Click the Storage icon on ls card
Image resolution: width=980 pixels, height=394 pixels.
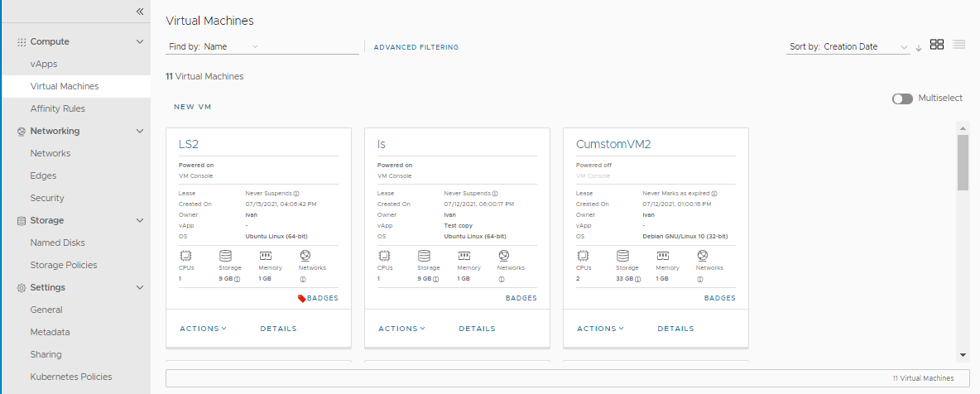424,256
